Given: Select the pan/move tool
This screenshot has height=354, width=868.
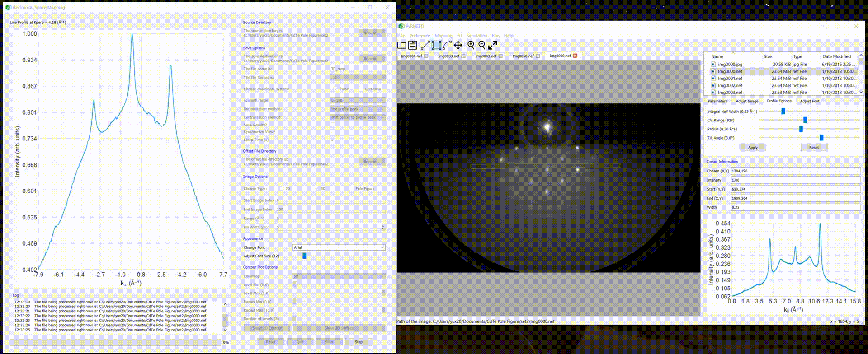Looking at the screenshot, I should 458,45.
